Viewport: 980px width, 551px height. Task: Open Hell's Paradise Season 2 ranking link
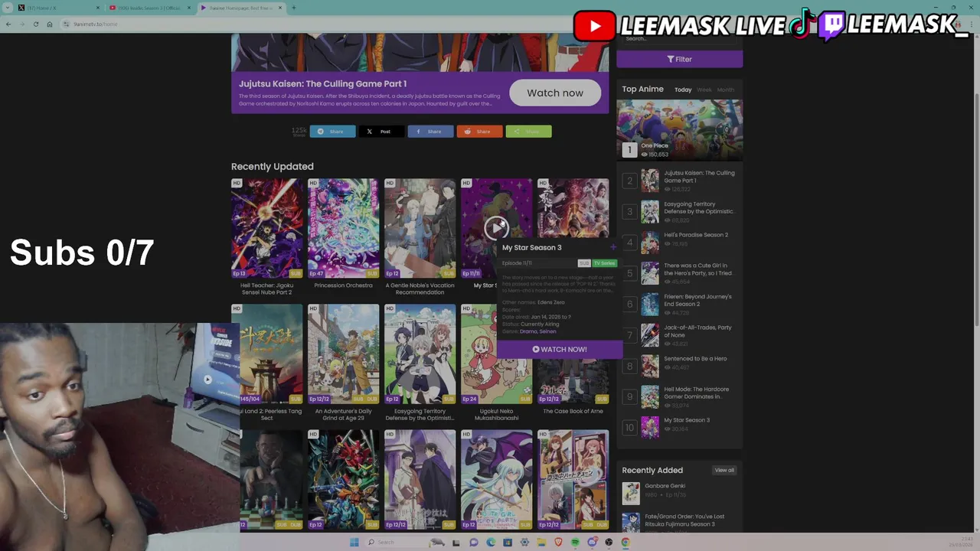(696, 235)
